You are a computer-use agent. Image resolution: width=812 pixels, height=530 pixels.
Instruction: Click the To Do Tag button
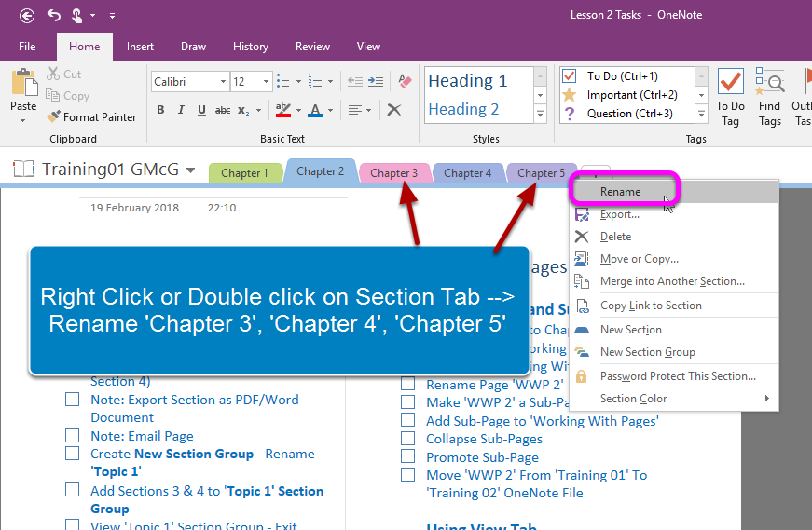pyautogui.click(x=730, y=97)
